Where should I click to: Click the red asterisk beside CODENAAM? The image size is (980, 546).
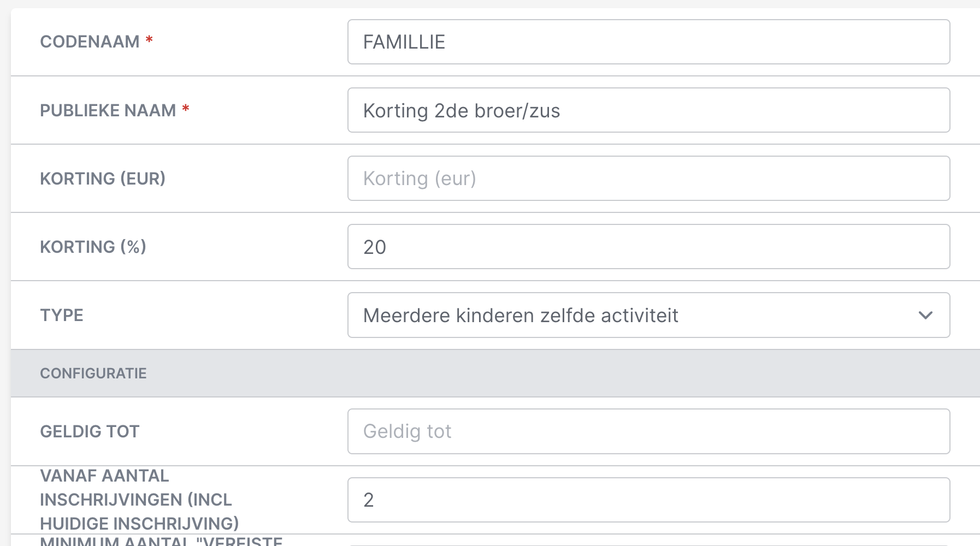149,40
